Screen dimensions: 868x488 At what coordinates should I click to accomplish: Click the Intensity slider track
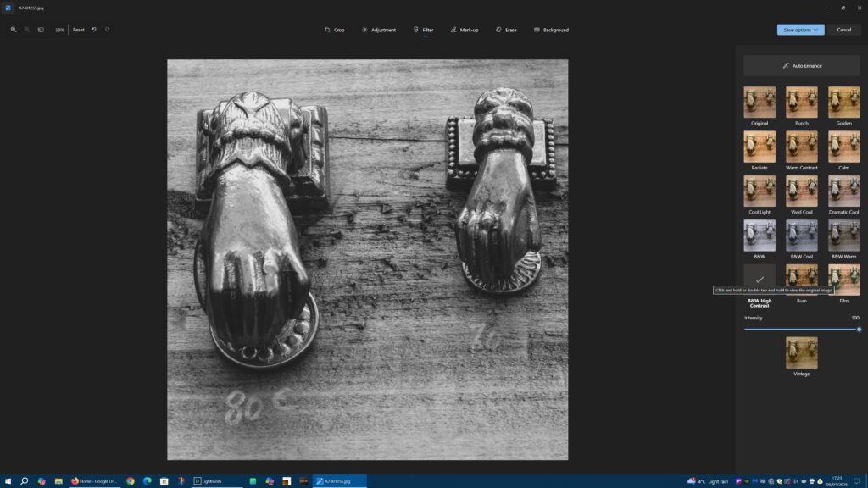[801, 330]
